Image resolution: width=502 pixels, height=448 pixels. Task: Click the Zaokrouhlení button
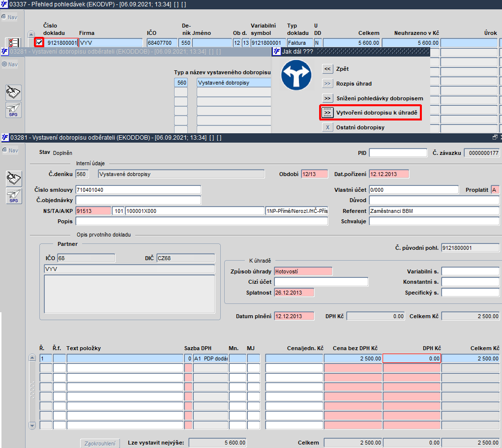point(100,444)
